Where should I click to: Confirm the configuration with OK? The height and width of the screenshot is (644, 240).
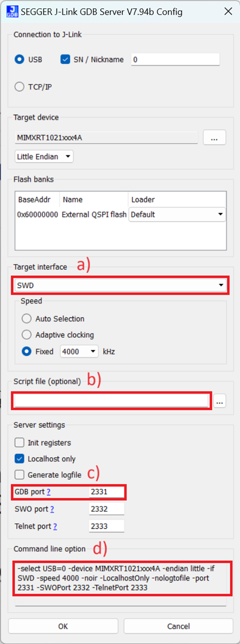(62, 626)
